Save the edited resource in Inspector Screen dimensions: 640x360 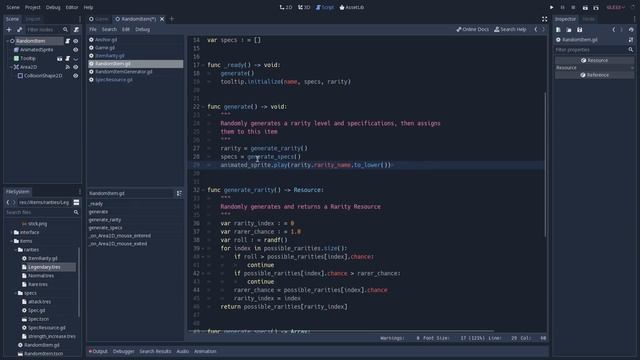tap(580, 30)
